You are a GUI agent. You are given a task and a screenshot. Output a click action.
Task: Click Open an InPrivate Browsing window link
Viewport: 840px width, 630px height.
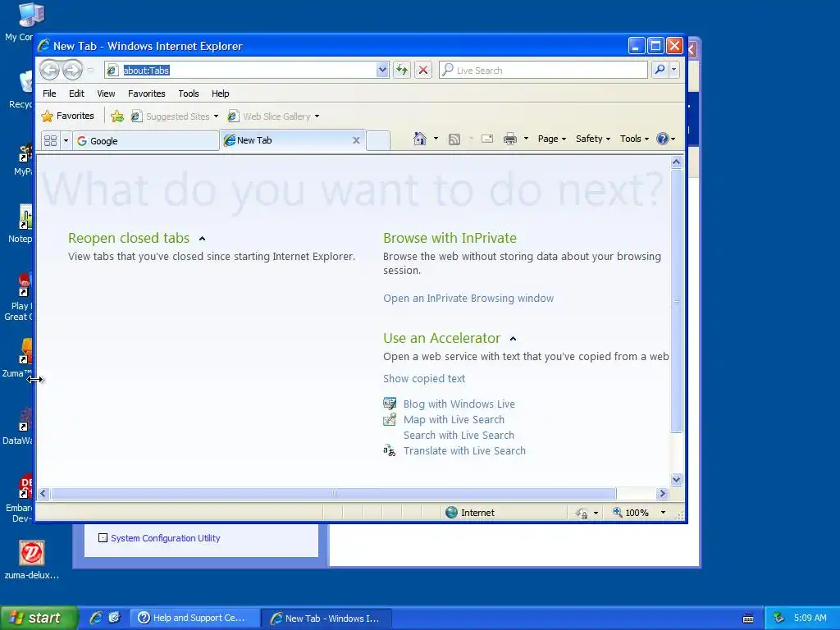(468, 299)
